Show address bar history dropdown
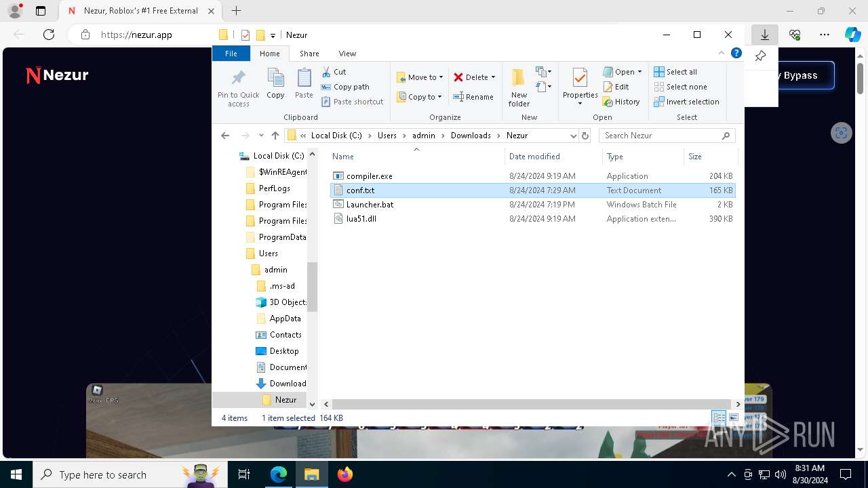 [573, 136]
